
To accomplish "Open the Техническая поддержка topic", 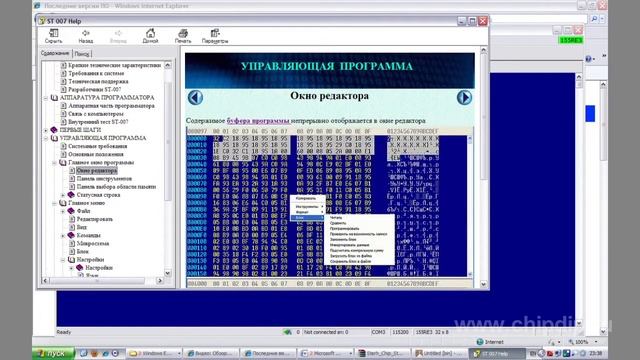I will coord(98,81).
